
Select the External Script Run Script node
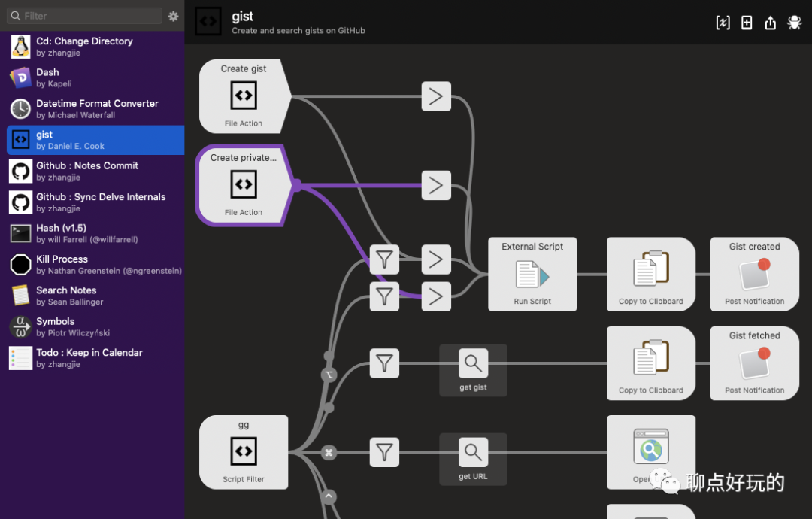532,274
